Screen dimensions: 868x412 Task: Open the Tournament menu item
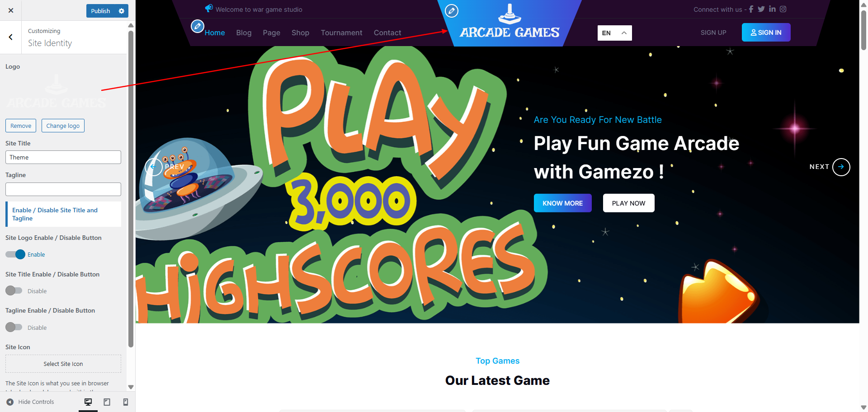(x=341, y=33)
